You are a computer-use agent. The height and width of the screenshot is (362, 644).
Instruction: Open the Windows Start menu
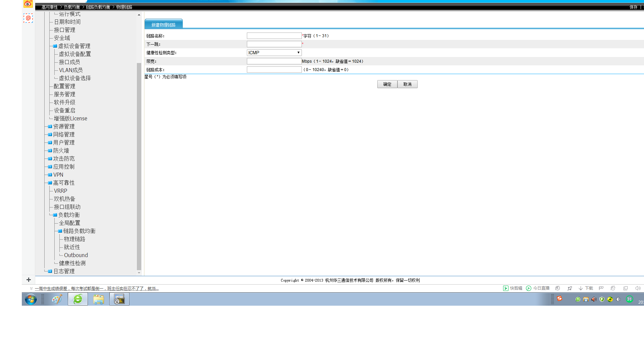point(31,299)
